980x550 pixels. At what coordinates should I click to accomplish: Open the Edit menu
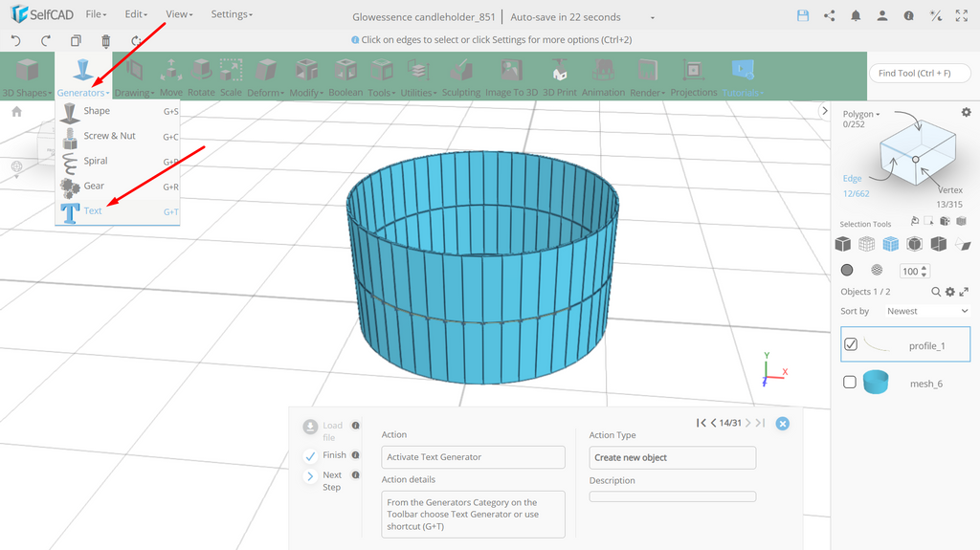pyautogui.click(x=136, y=14)
